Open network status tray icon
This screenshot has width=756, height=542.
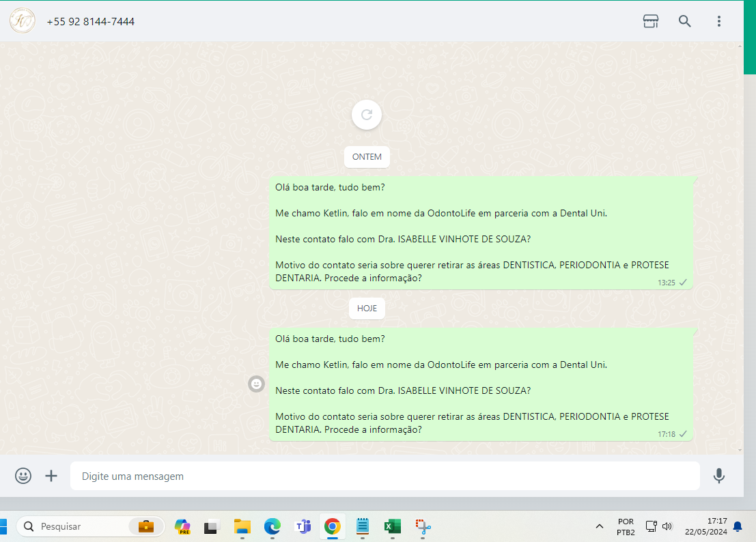(652, 526)
